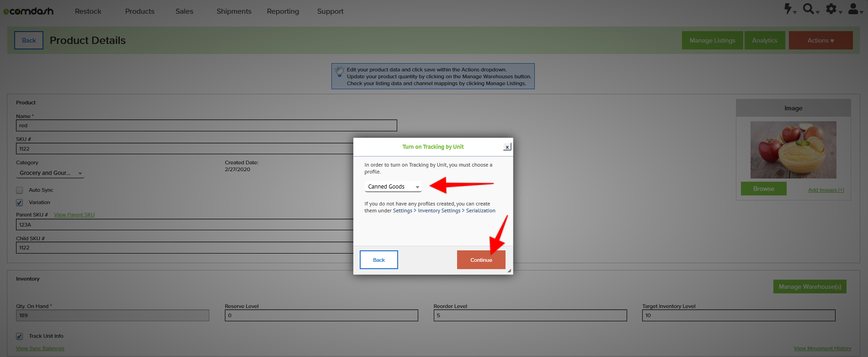Screen dimensions: 868x357
Task: Click the Reserve Level input field
Action: tap(321, 315)
